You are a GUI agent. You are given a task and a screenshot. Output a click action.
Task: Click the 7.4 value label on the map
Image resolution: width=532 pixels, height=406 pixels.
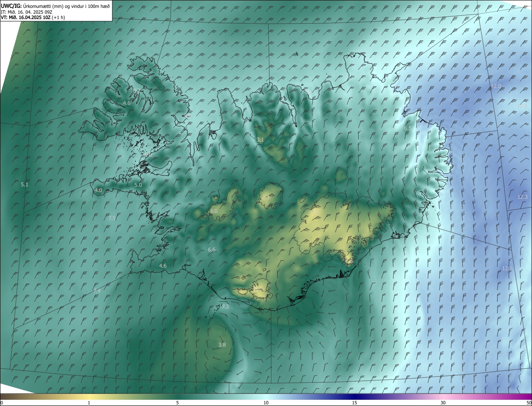(97, 291)
